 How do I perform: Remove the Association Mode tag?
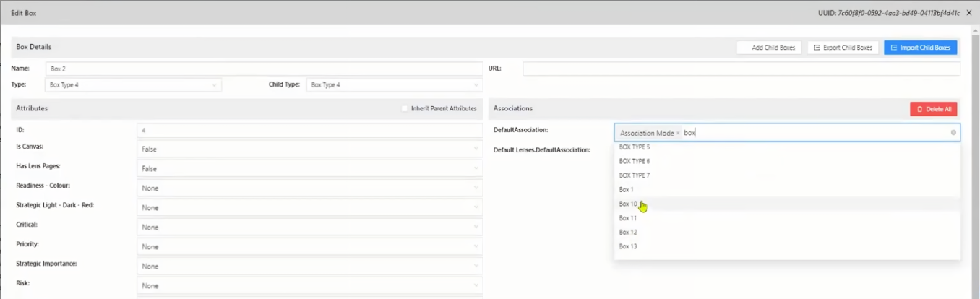(678, 134)
